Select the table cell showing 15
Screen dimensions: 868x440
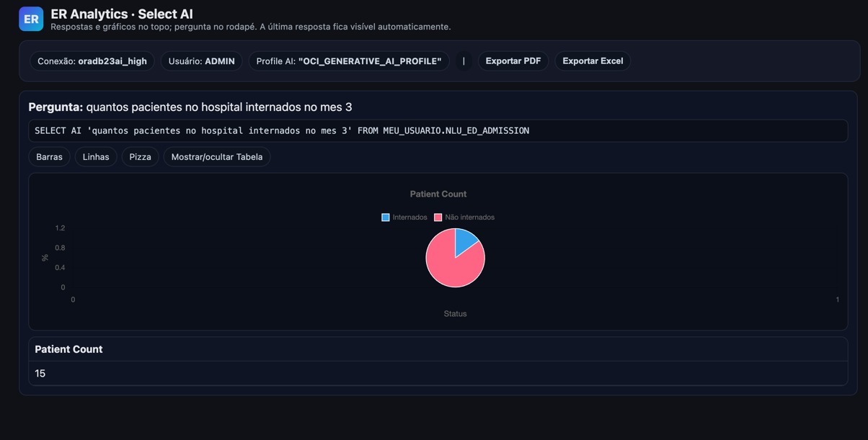click(40, 374)
